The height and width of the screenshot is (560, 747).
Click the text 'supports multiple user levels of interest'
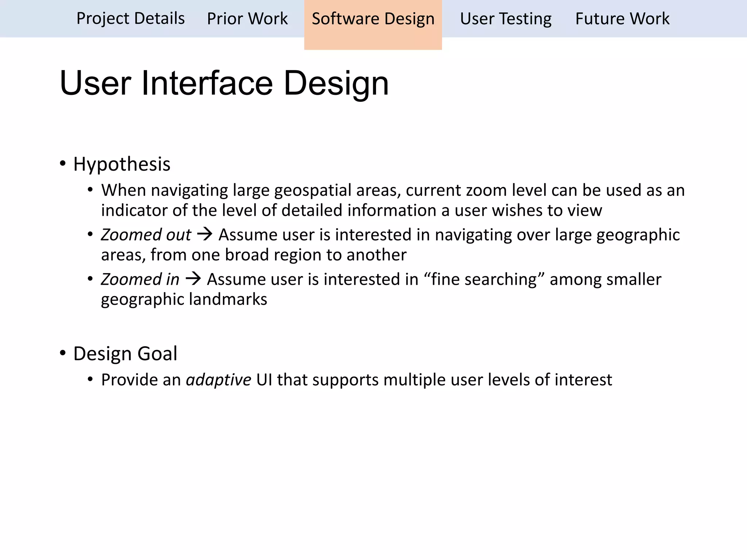pyautogui.click(x=462, y=380)
